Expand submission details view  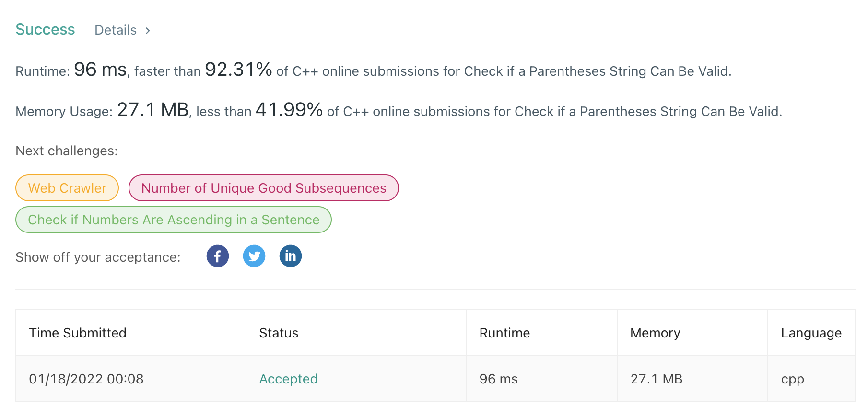122,30
